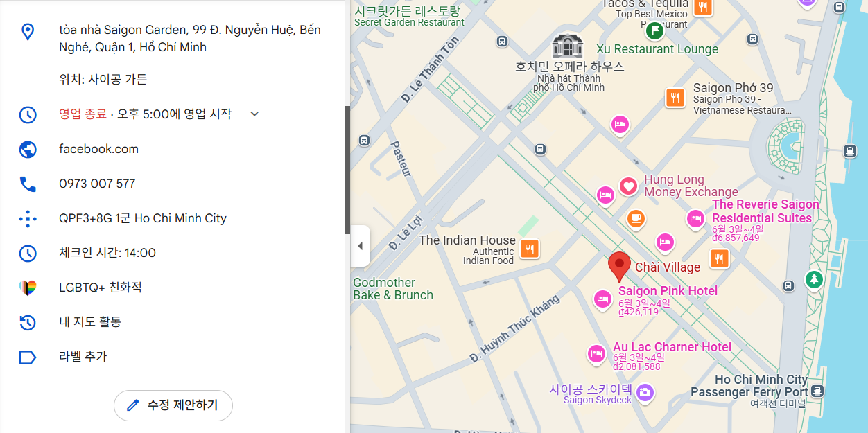Click the Xu Restaurant Lounge green flag marker

coord(654,30)
